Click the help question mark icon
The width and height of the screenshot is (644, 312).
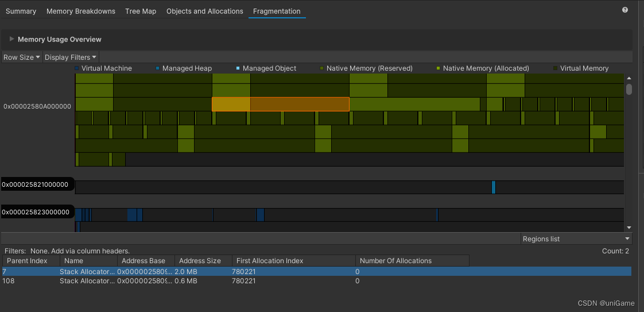[625, 10]
